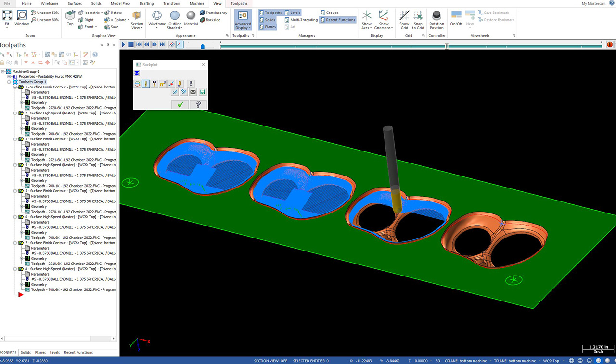Click Unzoom 50%
This screenshot has width=616, height=364.
45,13
